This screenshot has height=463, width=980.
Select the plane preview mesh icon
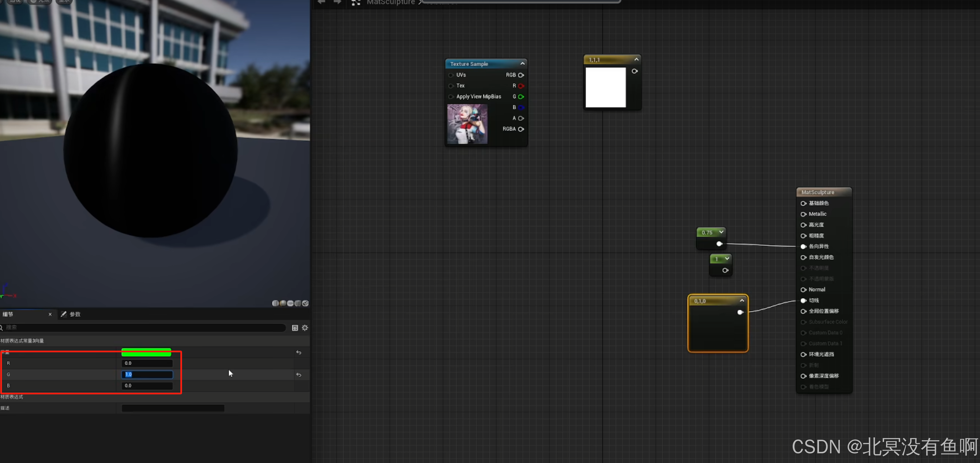(290, 303)
